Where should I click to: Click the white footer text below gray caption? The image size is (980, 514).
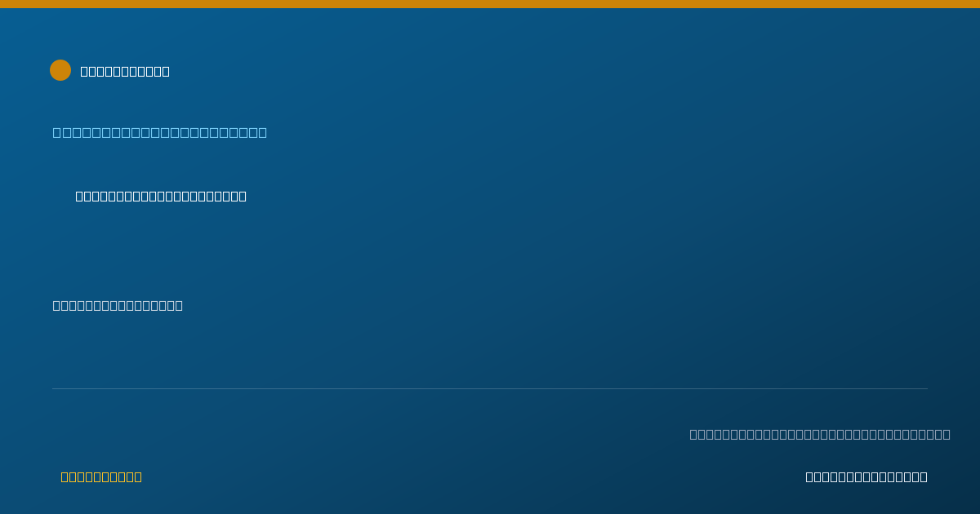point(866,476)
